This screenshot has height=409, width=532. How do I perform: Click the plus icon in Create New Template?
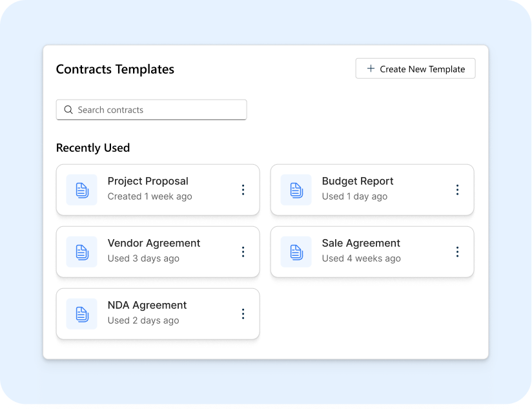click(x=371, y=68)
